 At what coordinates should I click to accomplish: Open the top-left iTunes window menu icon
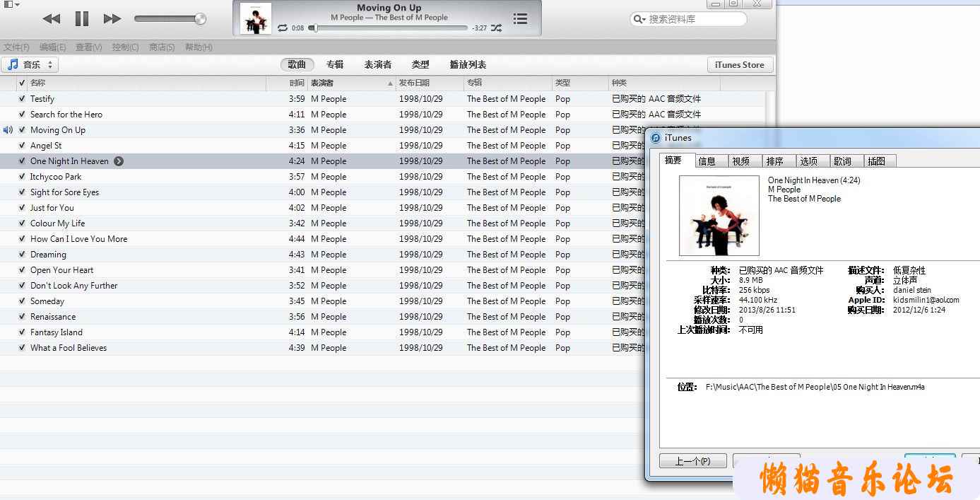pyautogui.click(x=10, y=4)
